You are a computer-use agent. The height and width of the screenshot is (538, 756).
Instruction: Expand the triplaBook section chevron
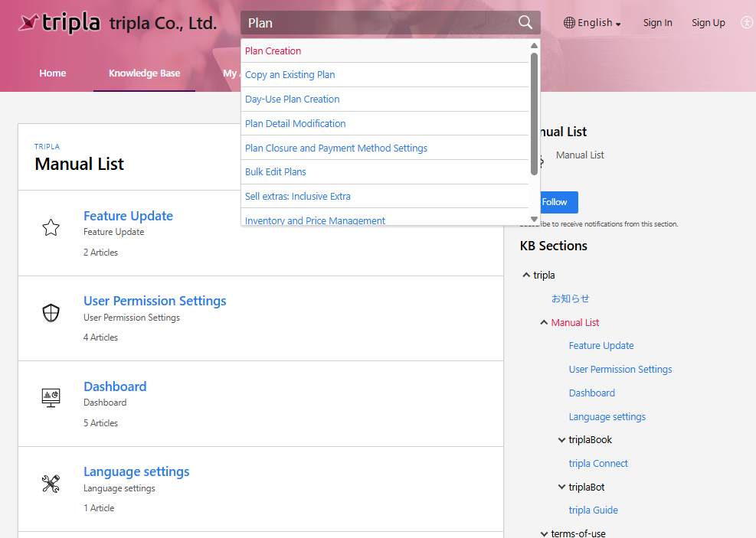pos(561,440)
